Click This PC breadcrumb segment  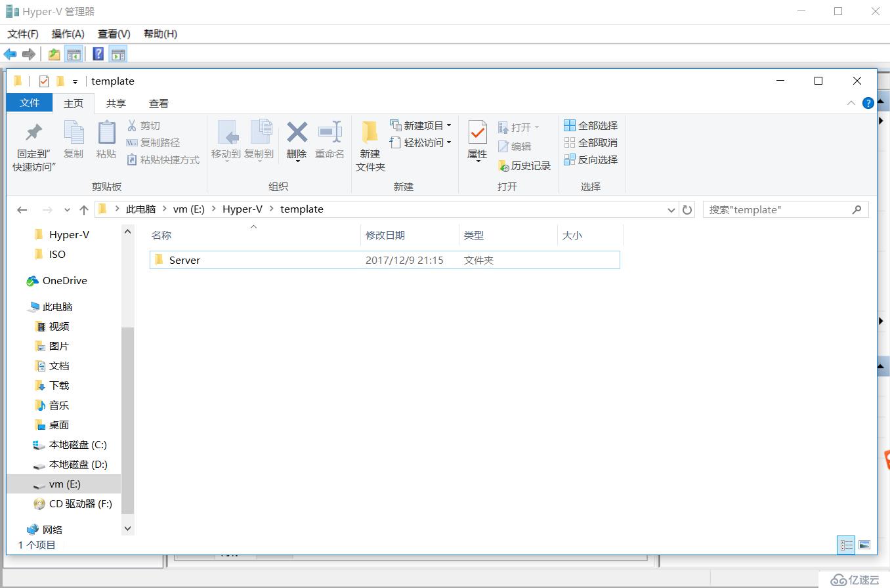[x=140, y=209]
